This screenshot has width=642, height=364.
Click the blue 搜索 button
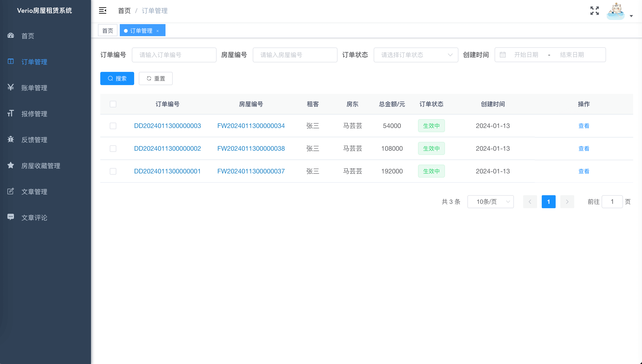(x=117, y=79)
